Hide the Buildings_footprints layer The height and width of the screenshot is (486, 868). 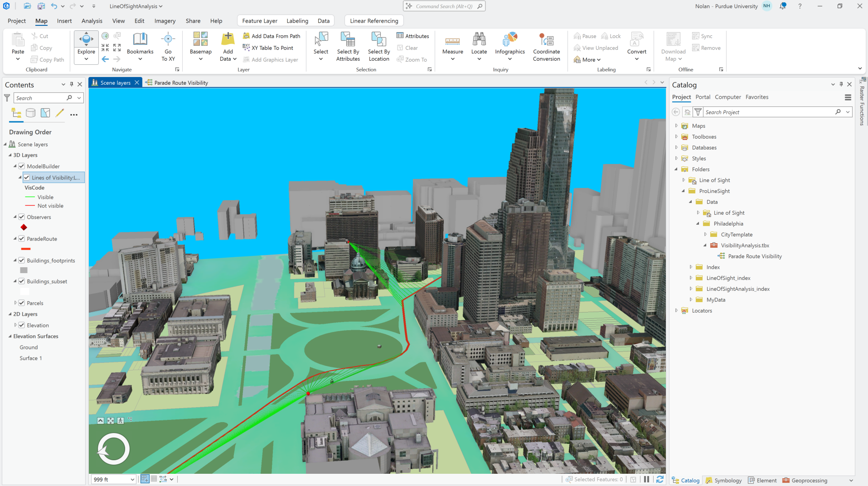(x=21, y=260)
